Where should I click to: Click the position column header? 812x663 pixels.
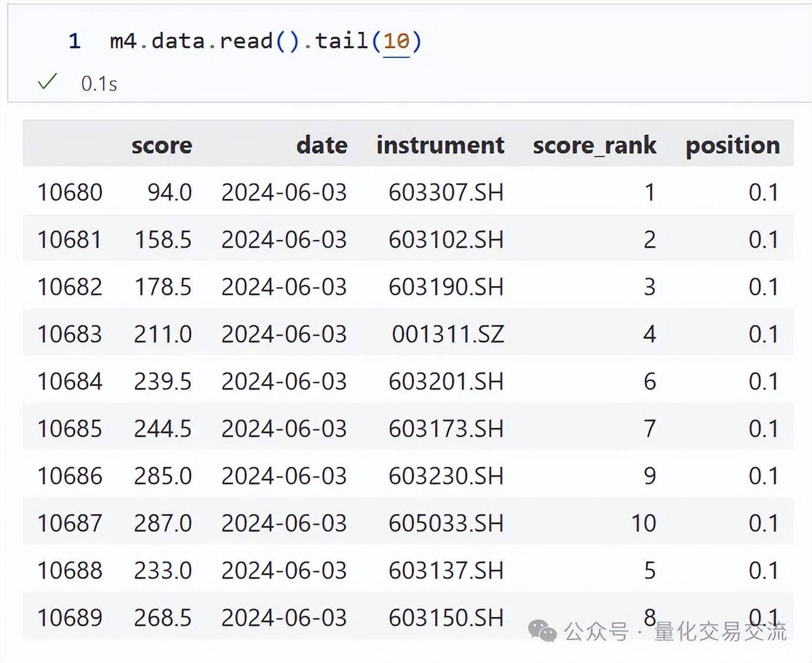click(733, 145)
